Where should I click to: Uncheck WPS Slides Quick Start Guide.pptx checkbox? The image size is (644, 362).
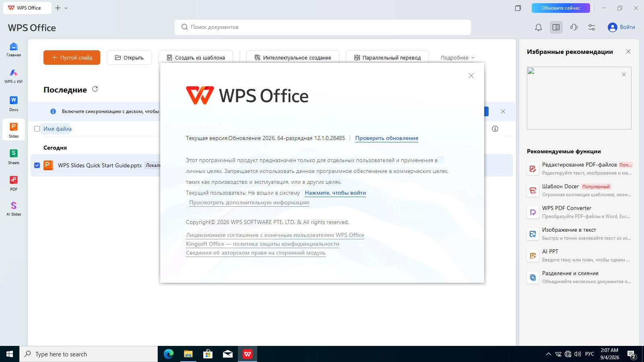click(x=37, y=165)
